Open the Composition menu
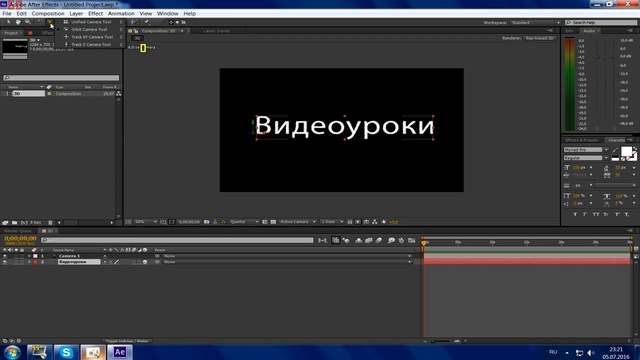 (x=48, y=13)
